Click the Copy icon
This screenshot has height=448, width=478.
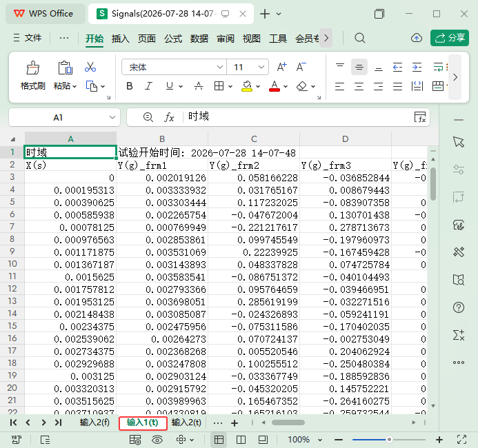(x=92, y=86)
